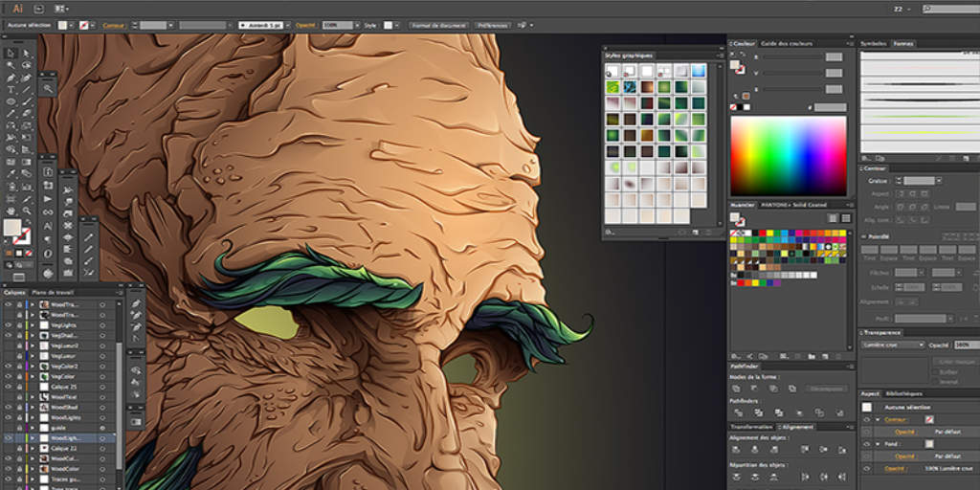The image size is (980, 490).
Task: Switch to the Transformation tab
Action: point(752,426)
